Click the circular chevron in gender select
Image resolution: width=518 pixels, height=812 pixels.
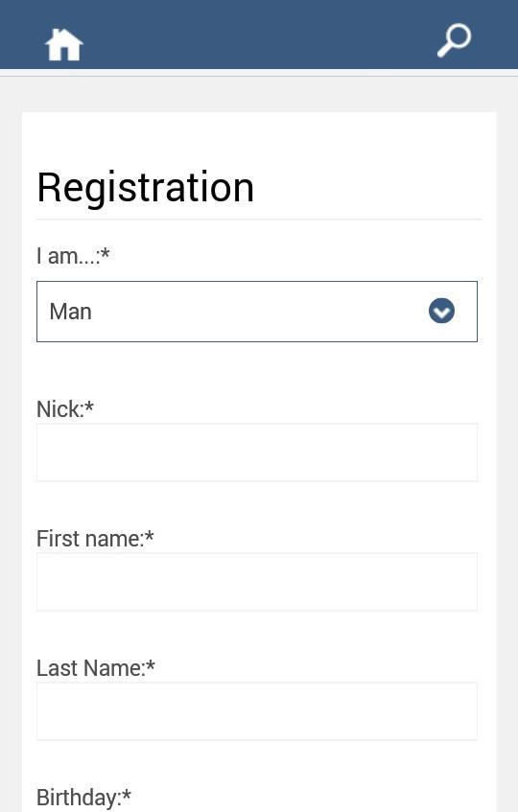[x=441, y=312]
